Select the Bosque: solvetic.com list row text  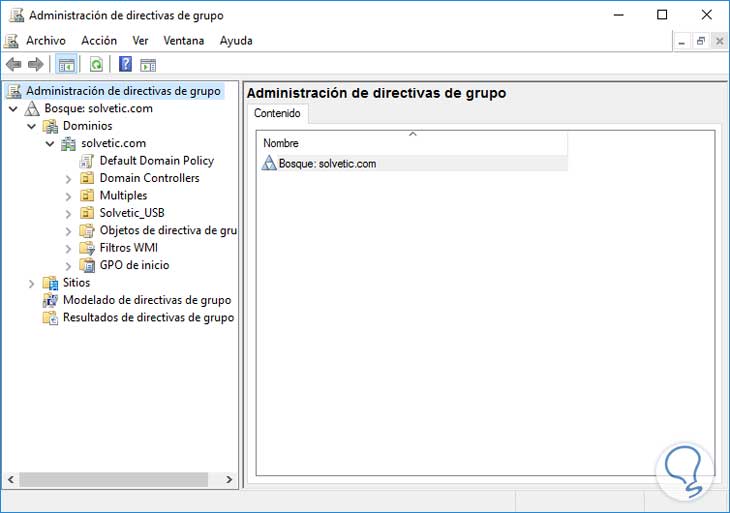(327, 163)
